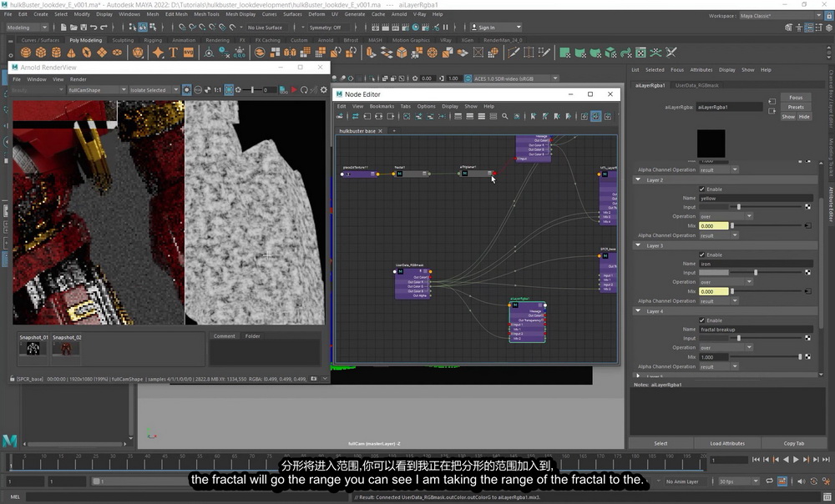Open Layer 4 Alpha Channel Operation dropdown

718,366
